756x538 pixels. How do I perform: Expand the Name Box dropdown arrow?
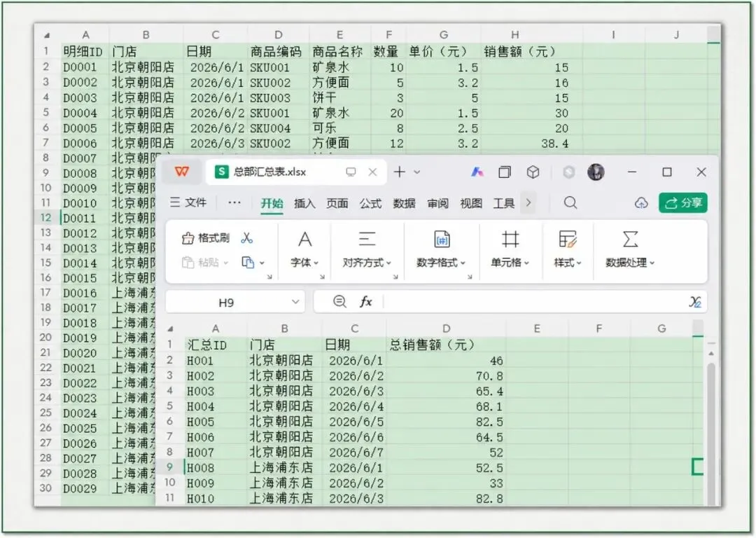pos(295,302)
